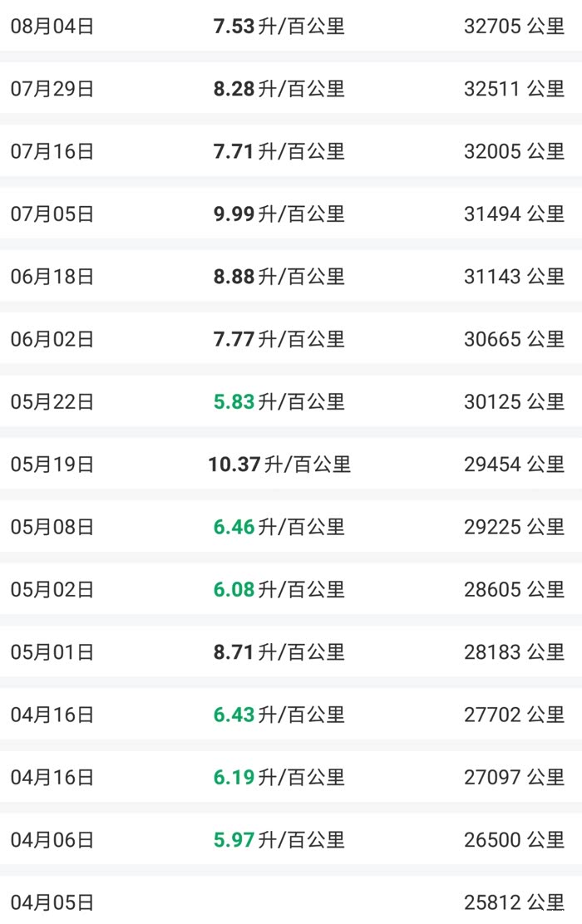Click the 9.99 升/百公里 consumption value
The width and height of the screenshot is (582, 924).
pos(279,214)
